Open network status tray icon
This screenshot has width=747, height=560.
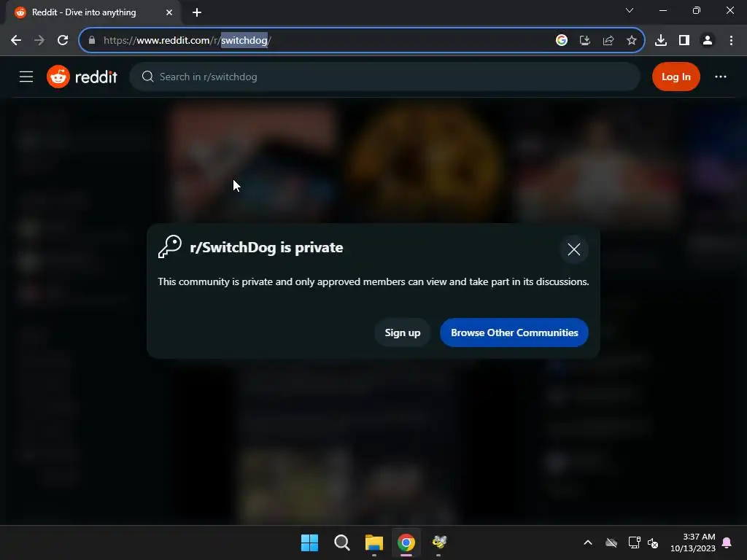(634, 542)
